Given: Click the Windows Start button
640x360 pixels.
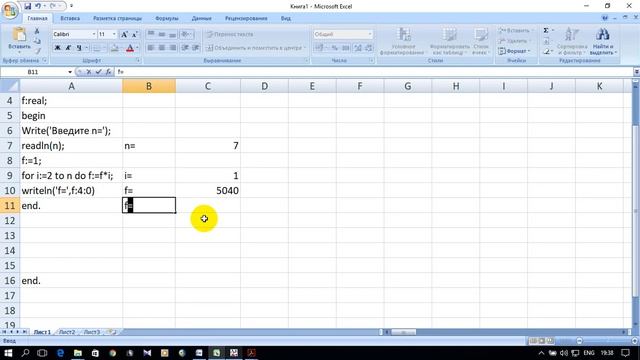Looking at the screenshot, I should pyautogui.click(x=8, y=353).
